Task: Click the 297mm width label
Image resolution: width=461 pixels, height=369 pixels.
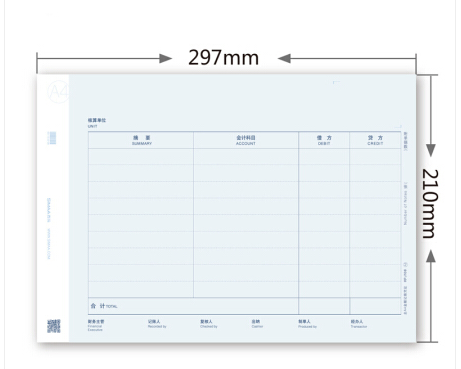Action: 223,58
